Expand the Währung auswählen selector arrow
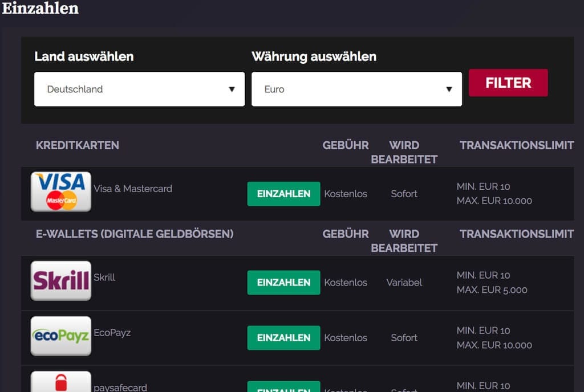This screenshot has width=584, height=392. pos(450,89)
